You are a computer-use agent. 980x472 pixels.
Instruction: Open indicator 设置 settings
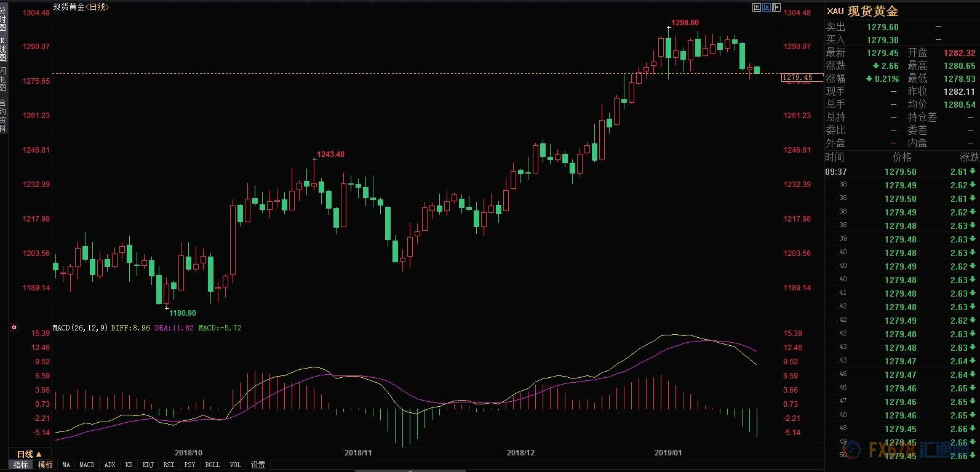pos(258,465)
